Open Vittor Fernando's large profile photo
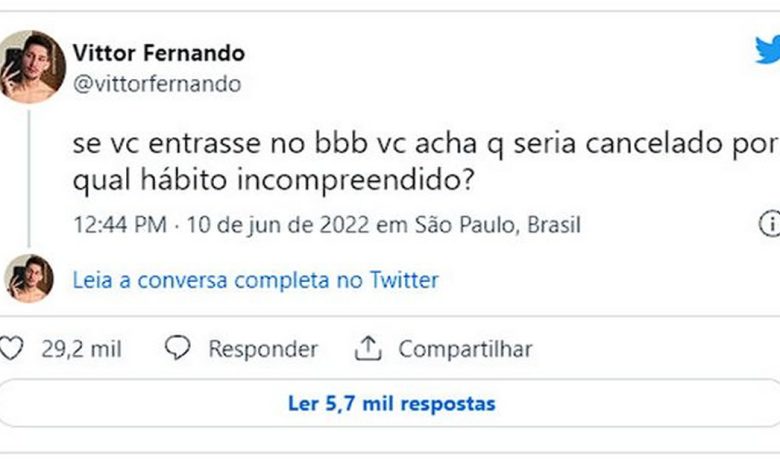 [x=32, y=66]
